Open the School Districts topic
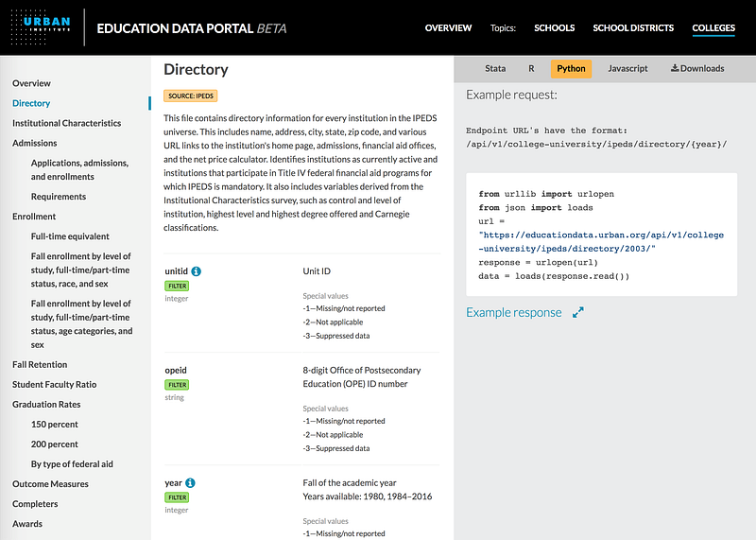 633,28
